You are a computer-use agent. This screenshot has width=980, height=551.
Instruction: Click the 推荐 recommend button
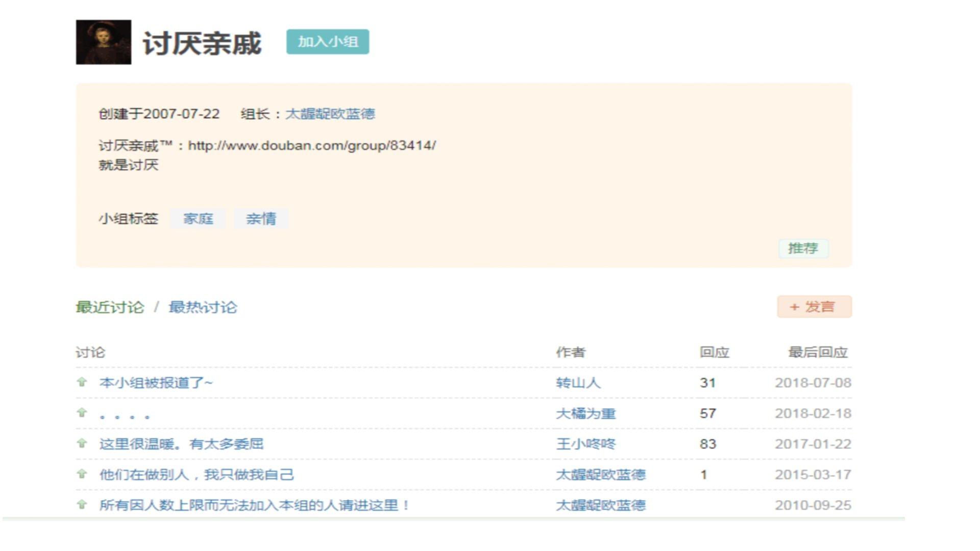pyautogui.click(x=803, y=248)
